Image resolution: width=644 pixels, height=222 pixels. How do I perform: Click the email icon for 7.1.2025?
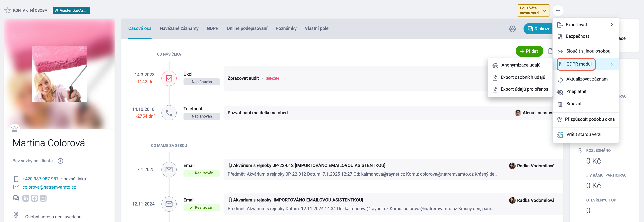(169, 169)
